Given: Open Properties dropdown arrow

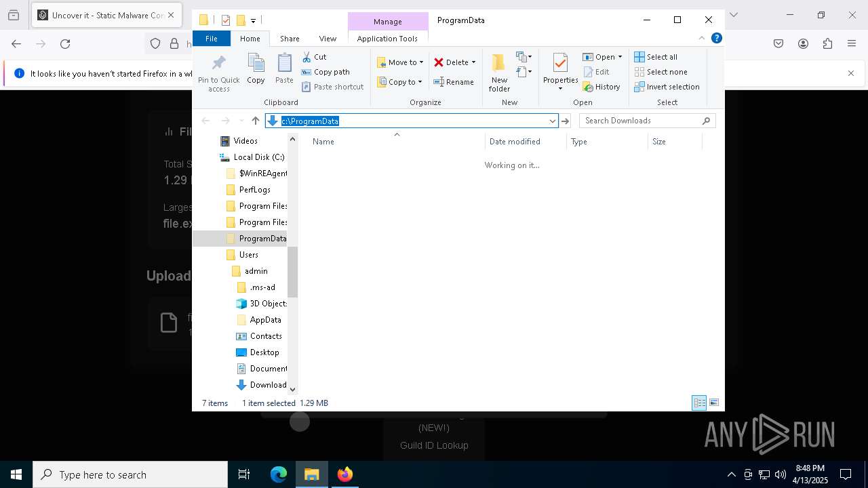Looking at the screenshot, I should (560, 89).
